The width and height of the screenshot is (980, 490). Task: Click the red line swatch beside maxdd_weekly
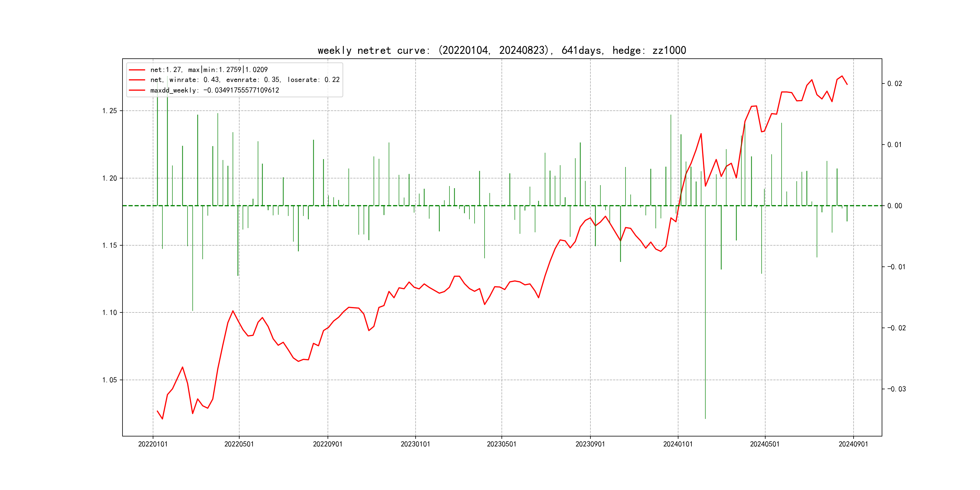pyautogui.click(x=137, y=90)
